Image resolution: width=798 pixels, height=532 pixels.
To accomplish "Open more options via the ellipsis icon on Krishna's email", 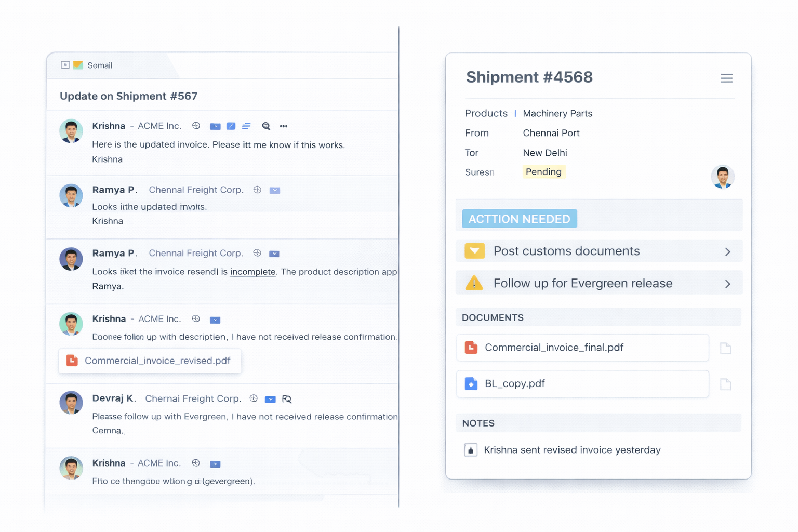I will [x=284, y=126].
